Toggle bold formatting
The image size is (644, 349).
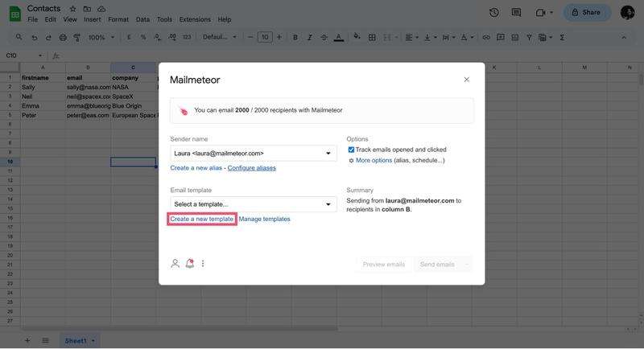295,37
